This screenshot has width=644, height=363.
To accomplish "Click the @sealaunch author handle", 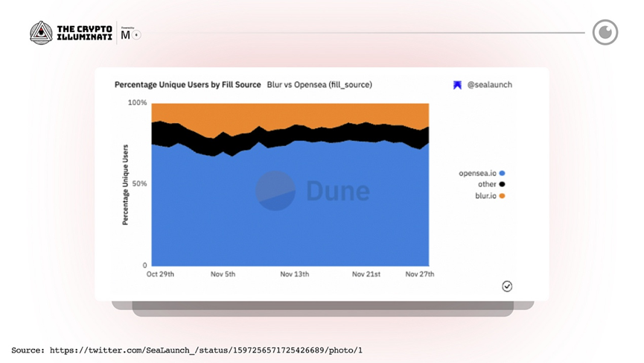I will 489,85.
